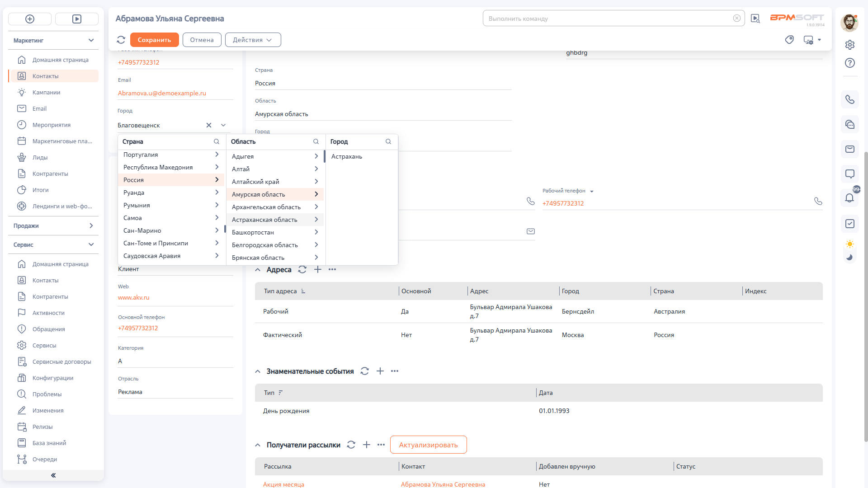Open the notifications bell icon
This screenshot has height=488, width=868.
pyautogui.click(x=850, y=198)
